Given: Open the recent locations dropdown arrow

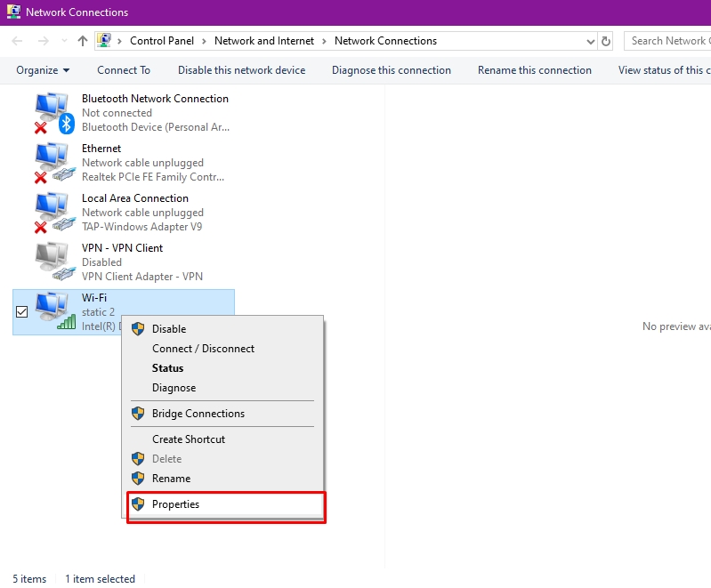Looking at the screenshot, I should (x=64, y=41).
